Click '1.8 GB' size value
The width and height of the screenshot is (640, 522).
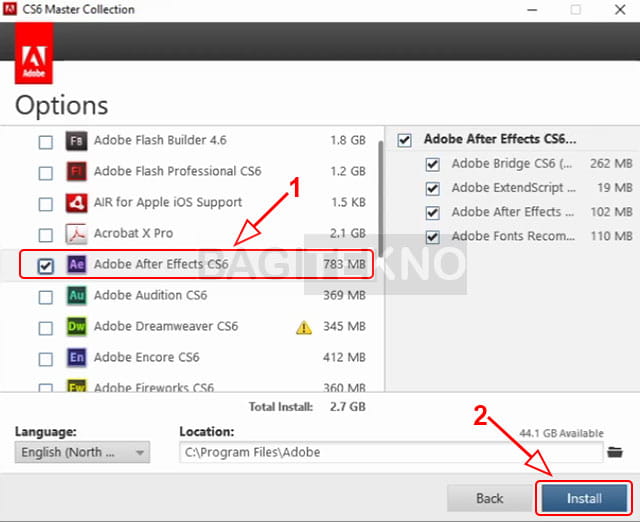click(348, 140)
